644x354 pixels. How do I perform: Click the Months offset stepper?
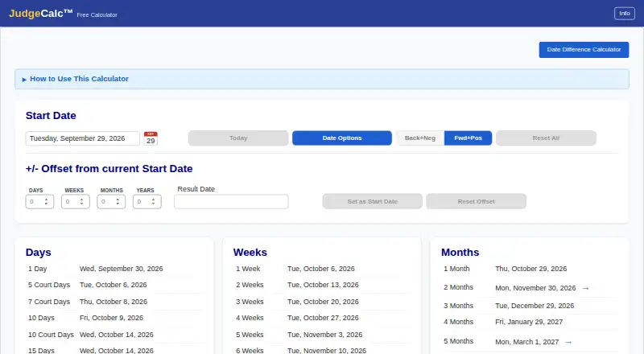(111, 202)
